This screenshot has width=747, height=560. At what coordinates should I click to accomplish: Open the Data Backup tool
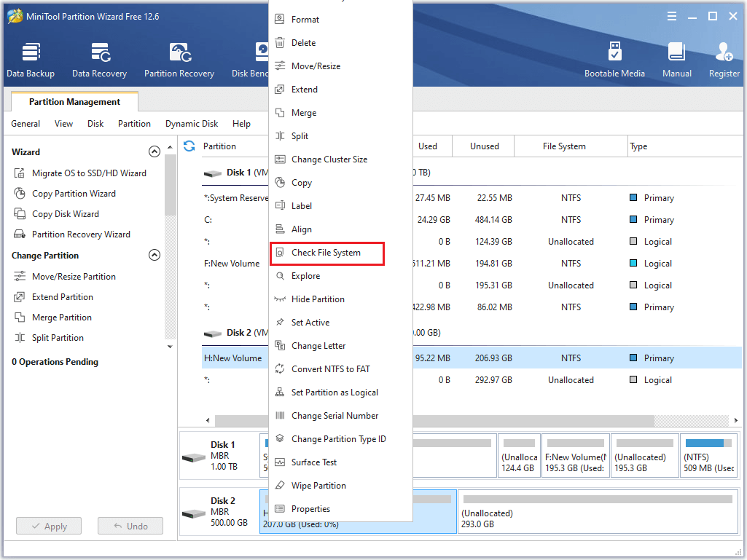29,58
